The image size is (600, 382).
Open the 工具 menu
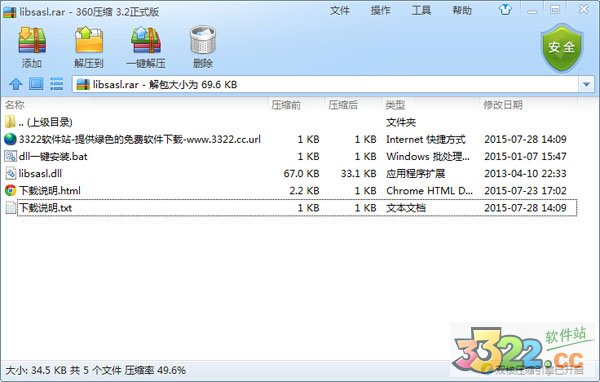coord(421,10)
